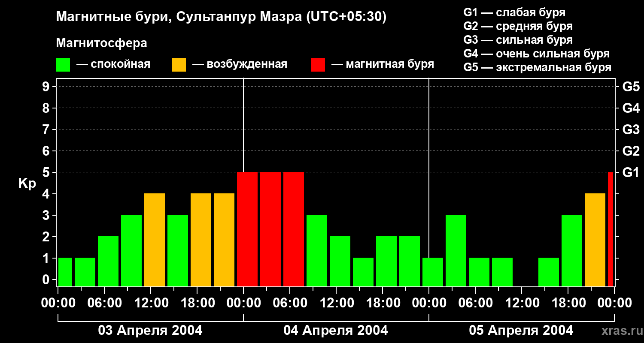Click the Kp 2 bar at 12:00 on 04 Апреля
Viewport: 644px width, 343px height.
(340, 261)
